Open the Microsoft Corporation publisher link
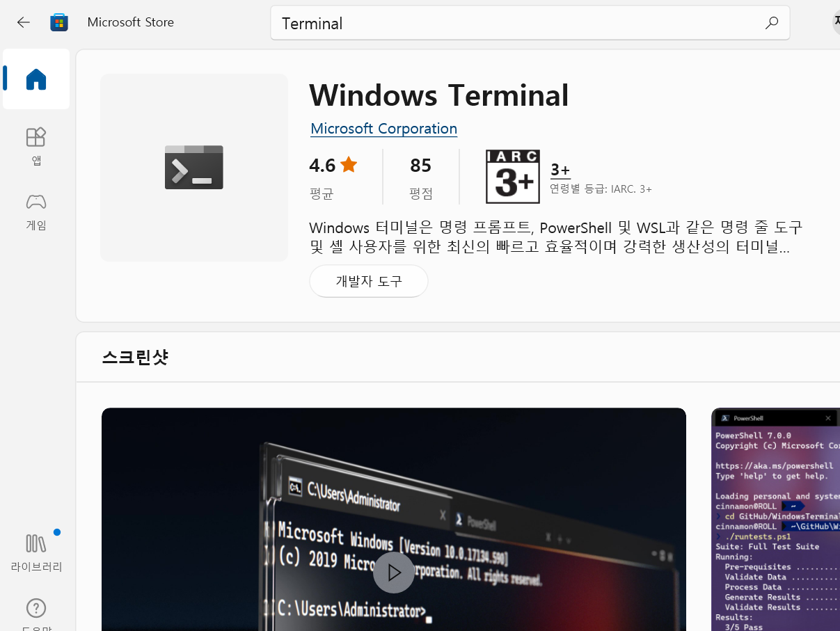The image size is (840, 631). tap(383, 129)
